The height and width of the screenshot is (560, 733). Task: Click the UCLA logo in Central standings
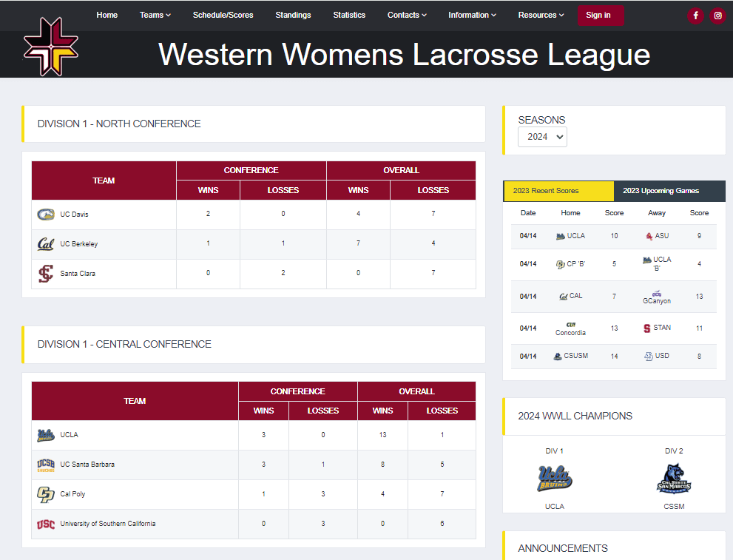tap(46, 435)
